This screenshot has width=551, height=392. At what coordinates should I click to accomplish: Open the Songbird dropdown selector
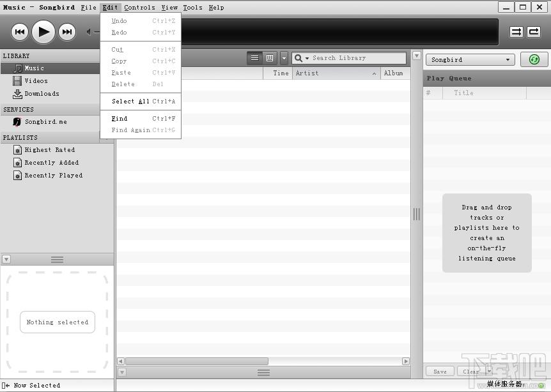[470, 59]
